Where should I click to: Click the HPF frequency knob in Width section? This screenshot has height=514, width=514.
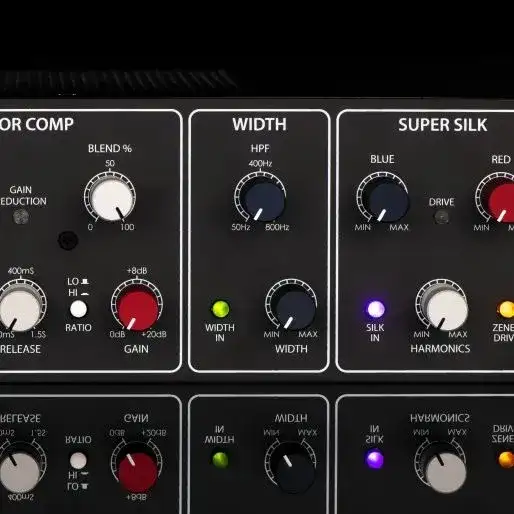pyautogui.click(x=263, y=199)
